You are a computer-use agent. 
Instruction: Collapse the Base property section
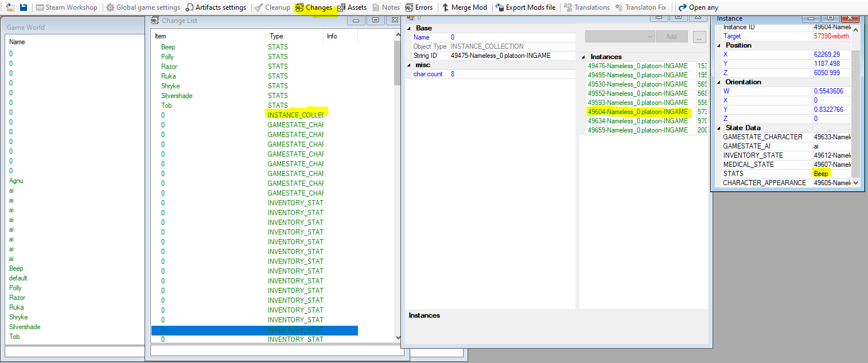pos(409,28)
